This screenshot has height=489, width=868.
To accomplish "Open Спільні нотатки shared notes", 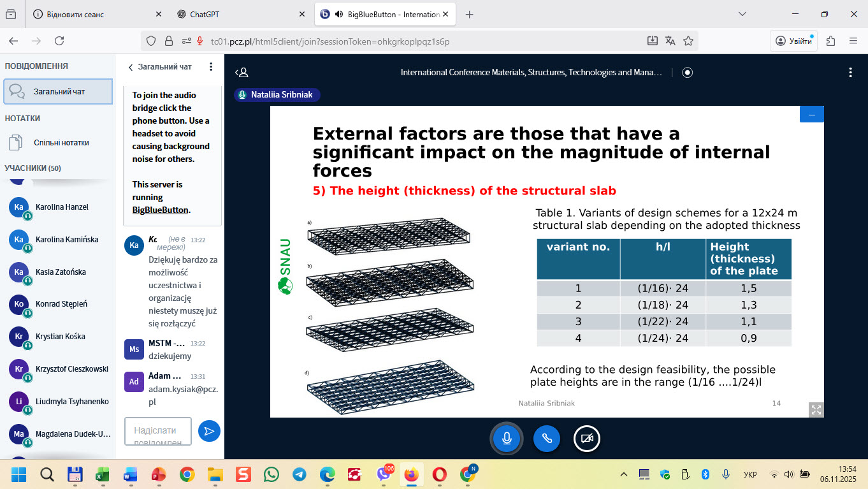I will pyautogui.click(x=61, y=143).
